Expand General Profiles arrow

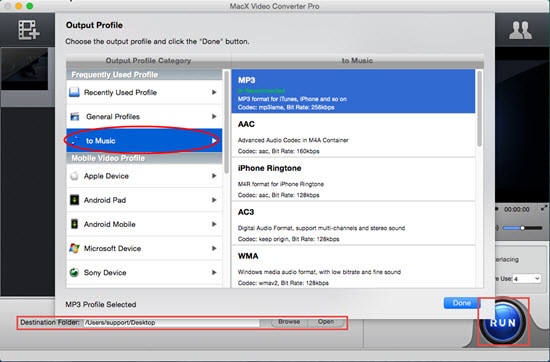214,116
